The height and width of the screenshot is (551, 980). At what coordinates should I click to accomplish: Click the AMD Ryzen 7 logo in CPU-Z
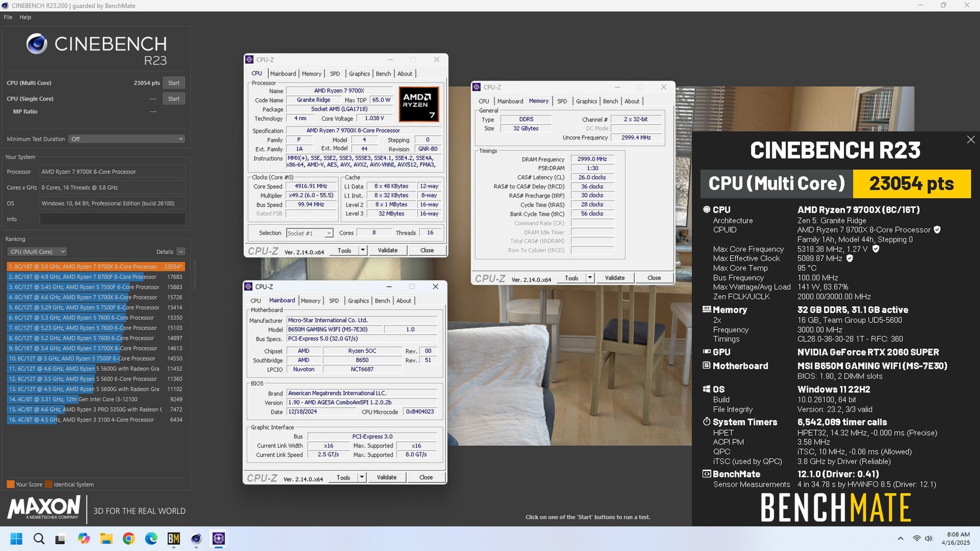419,104
